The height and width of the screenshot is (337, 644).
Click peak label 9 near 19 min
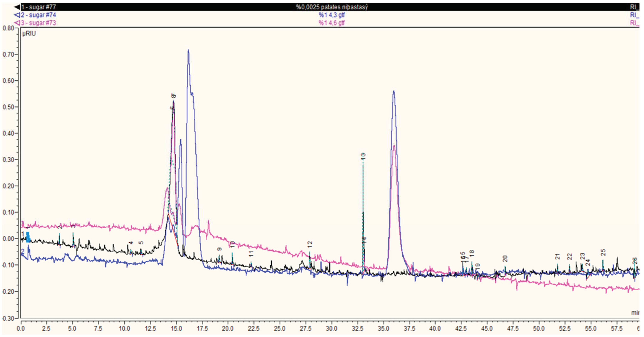pyautogui.click(x=220, y=249)
